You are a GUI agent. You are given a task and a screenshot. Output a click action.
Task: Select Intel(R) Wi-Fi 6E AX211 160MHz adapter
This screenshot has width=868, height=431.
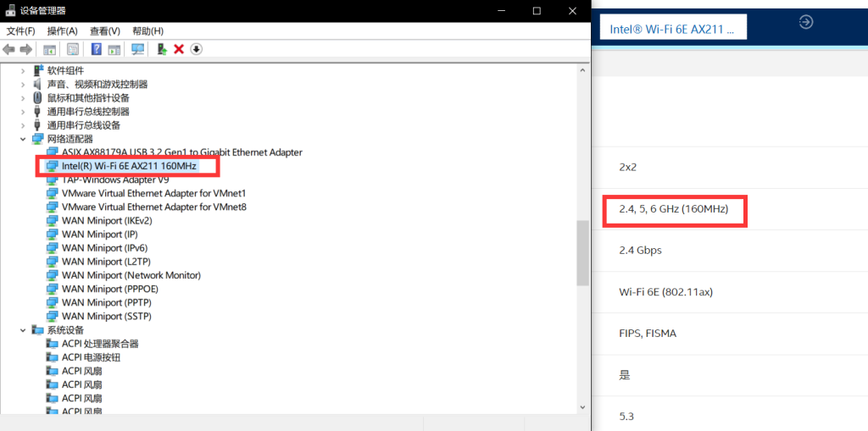[x=129, y=166]
